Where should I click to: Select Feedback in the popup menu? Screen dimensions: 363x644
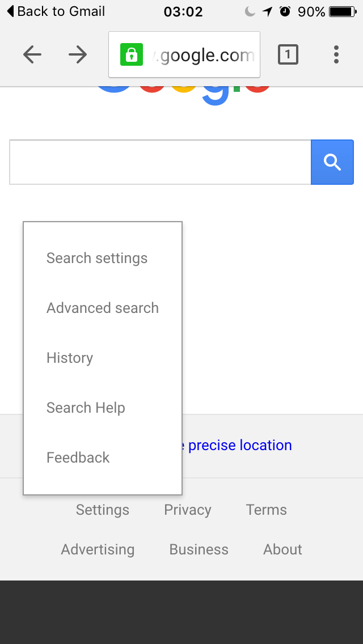(x=78, y=458)
